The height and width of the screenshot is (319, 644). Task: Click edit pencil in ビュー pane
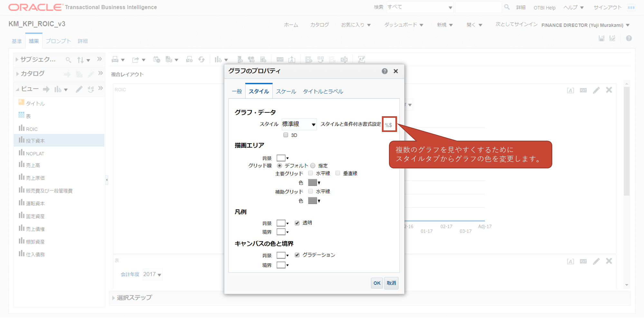(x=79, y=89)
